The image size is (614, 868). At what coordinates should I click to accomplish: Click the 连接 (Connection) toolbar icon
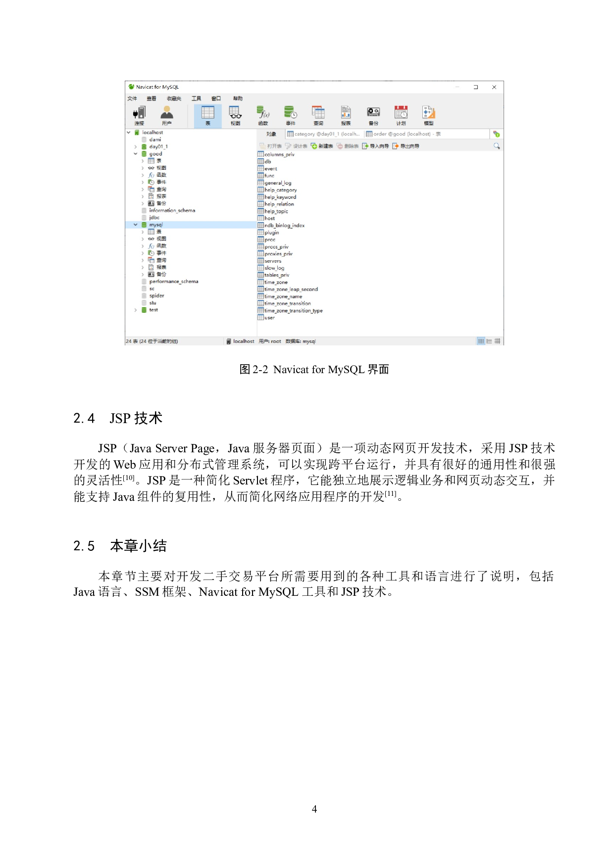click(x=139, y=115)
